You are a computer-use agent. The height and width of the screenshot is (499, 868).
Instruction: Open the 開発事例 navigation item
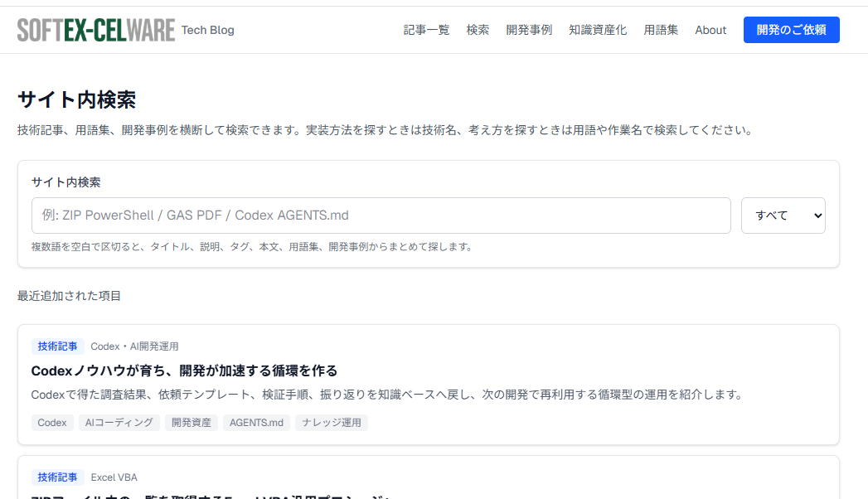point(529,30)
